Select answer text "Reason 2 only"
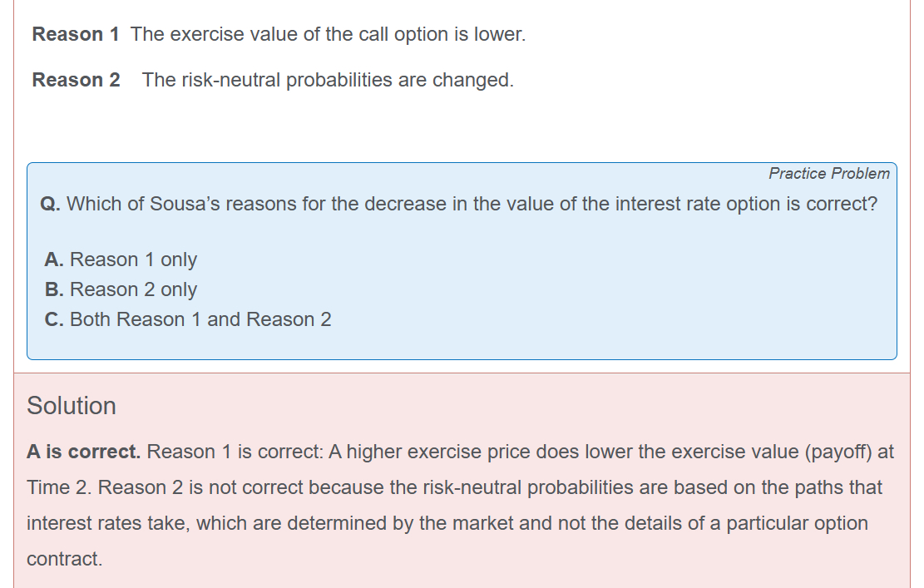924x588 pixels. (133, 289)
